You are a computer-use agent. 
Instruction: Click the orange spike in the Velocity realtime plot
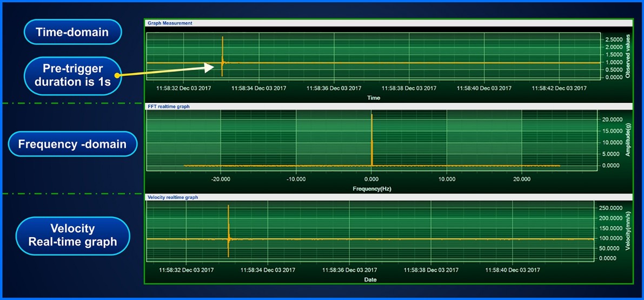coord(228,231)
